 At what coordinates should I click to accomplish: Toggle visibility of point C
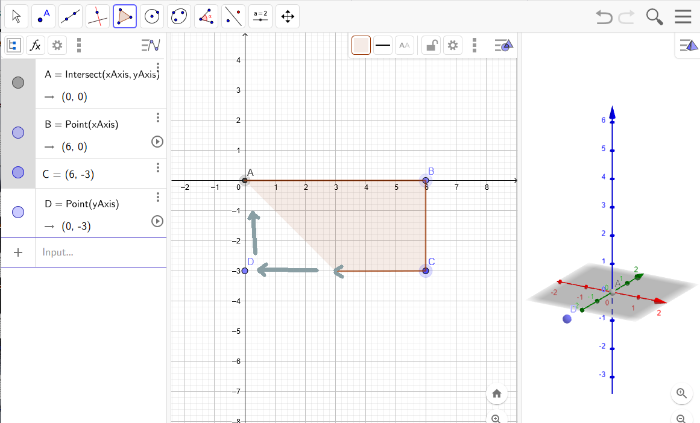click(x=18, y=172)
